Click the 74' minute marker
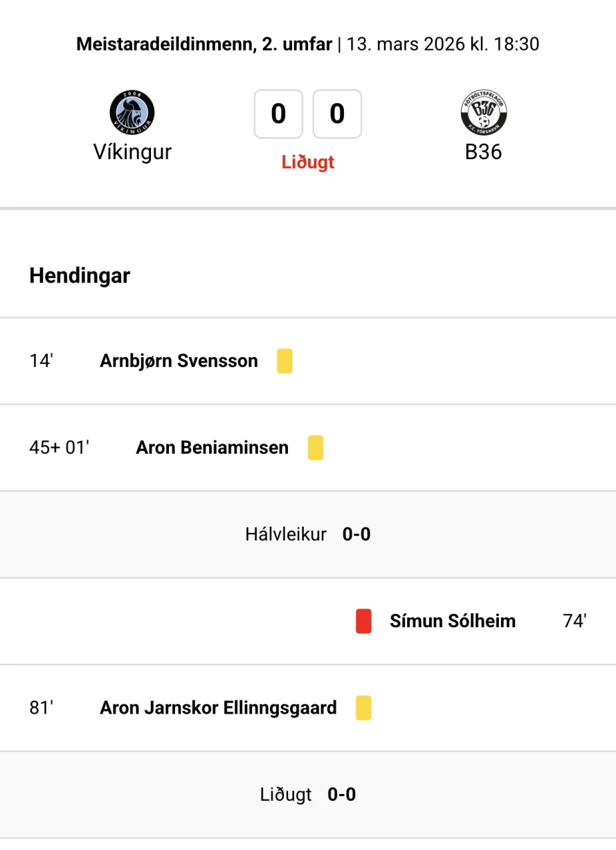 point(574,621)
